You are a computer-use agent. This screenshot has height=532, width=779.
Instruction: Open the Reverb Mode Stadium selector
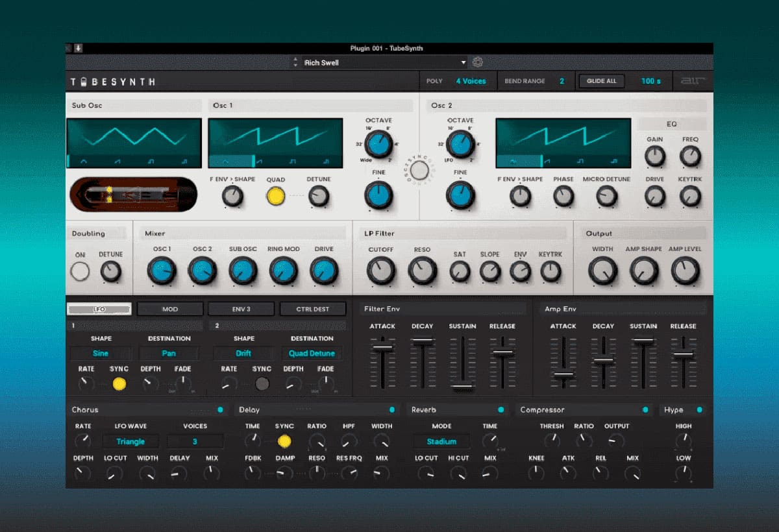click(x=441, y=442)
